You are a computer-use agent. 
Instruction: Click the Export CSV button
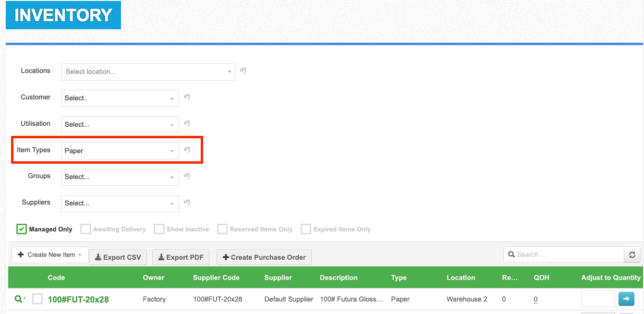point(118,257)
